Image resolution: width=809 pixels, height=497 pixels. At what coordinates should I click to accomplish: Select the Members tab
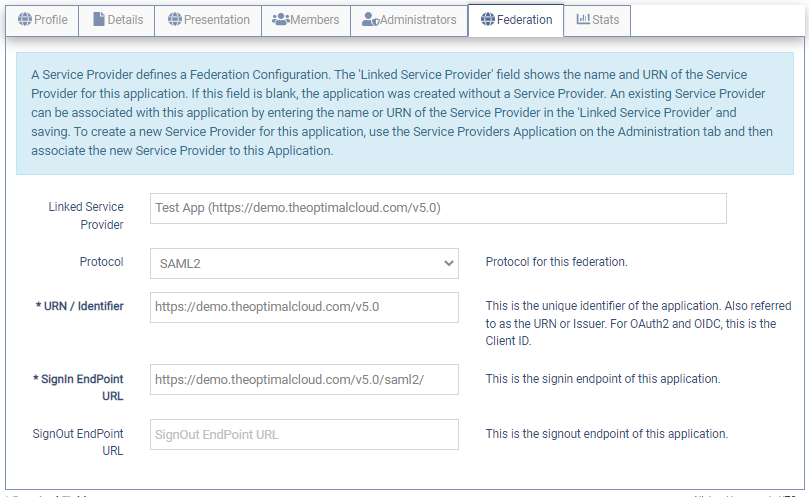coord(306,21)
